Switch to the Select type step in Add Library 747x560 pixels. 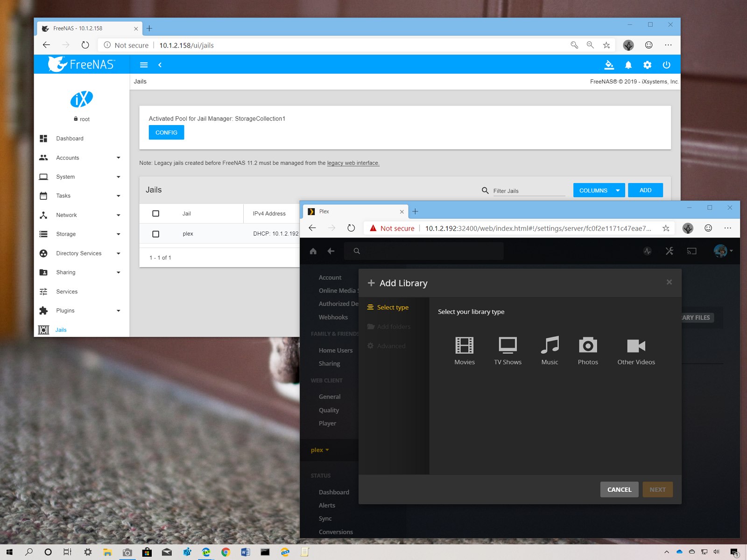[392, 307]
